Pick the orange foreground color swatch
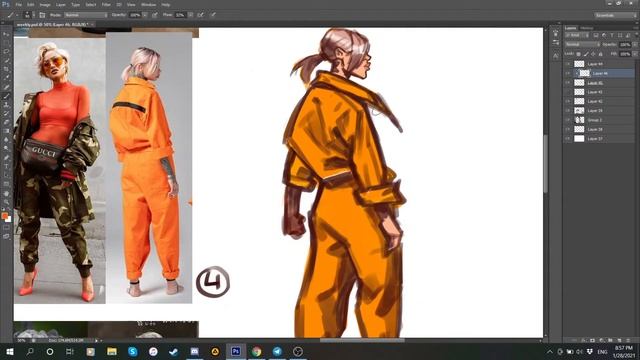This screenshot has width=640, height=360. tap(4, 216)
